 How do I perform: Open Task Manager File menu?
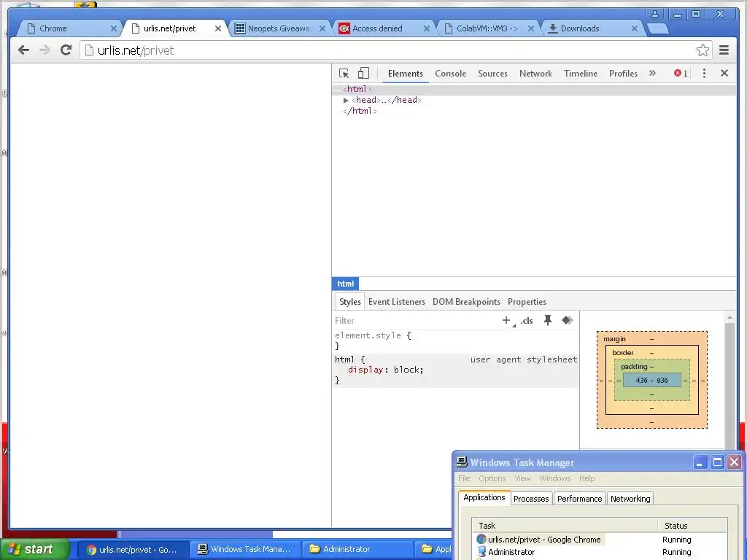463,478
